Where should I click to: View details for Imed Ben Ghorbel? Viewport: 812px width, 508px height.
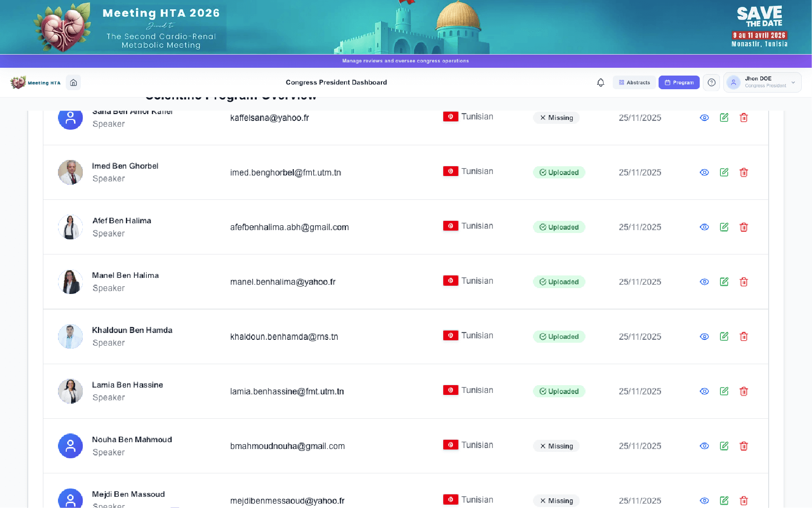click(x=704, y=172)
